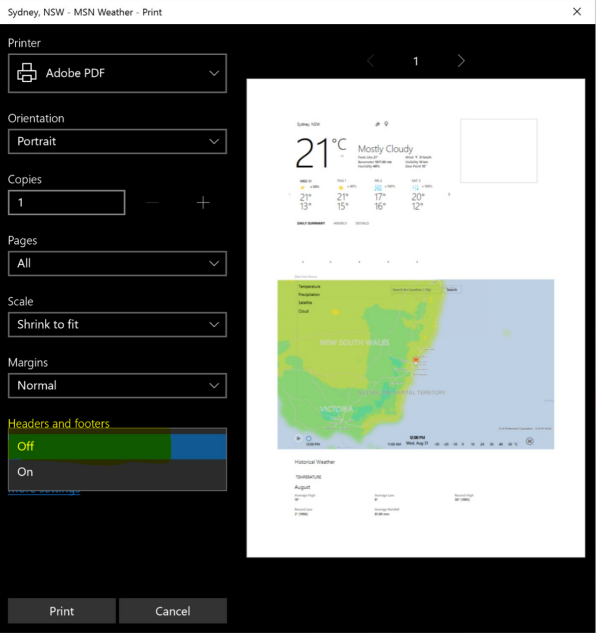Decrease copies with minus icon
596x633 pixels.
152,203
